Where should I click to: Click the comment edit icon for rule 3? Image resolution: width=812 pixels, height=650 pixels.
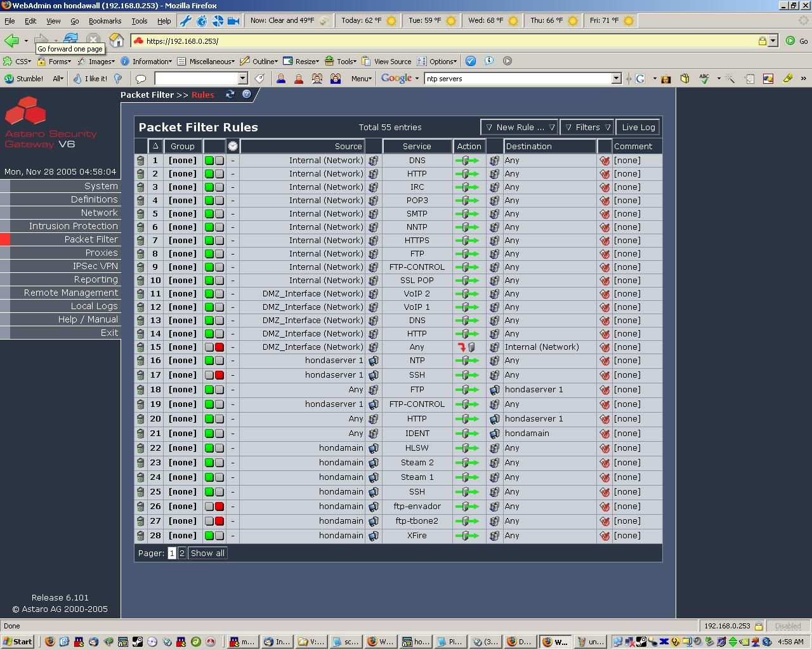click(605, 187)
